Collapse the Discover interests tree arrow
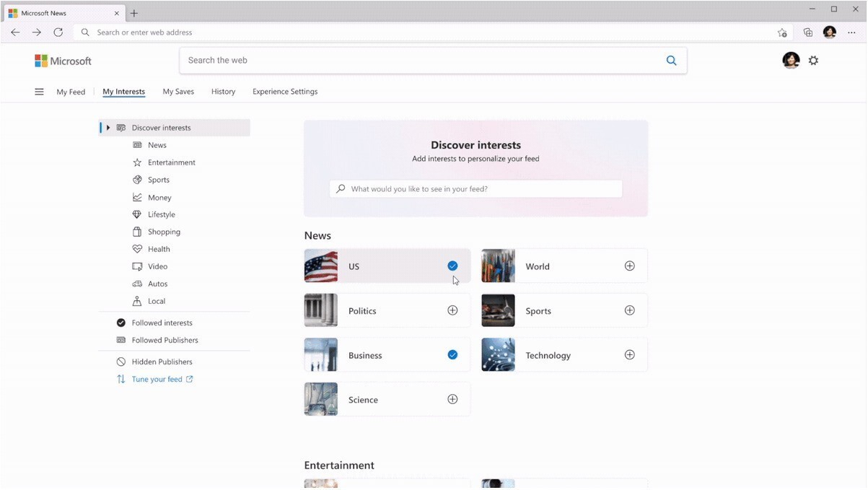This screenshot has height=490, width=868. (108, 128)
